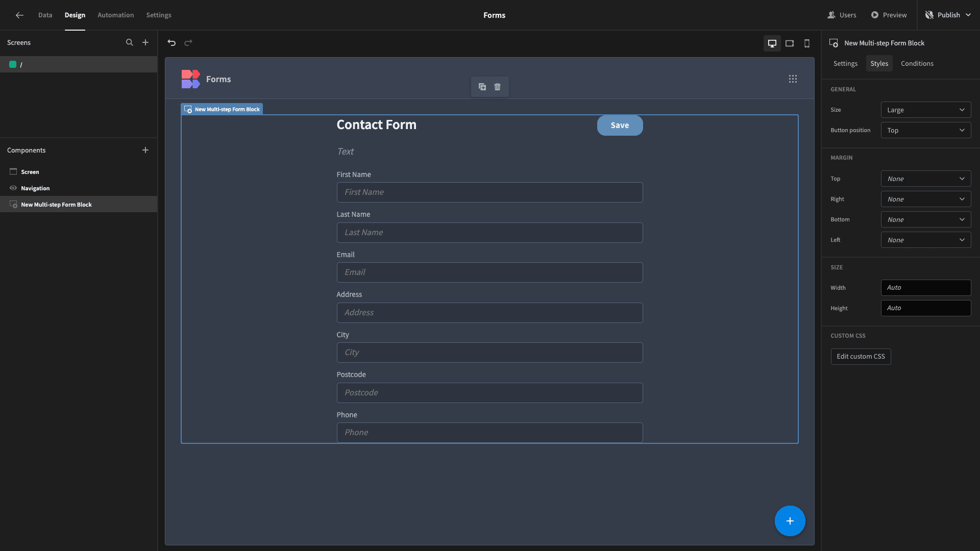This screenshot has height=551, width=980.
Task: Click the desktop preview icon
Action: pos(772,42)
